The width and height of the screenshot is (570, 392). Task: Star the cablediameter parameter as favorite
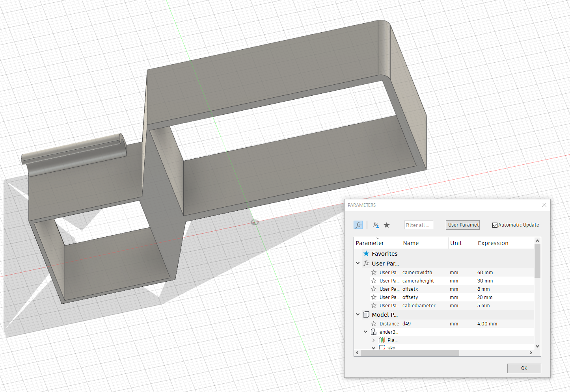[x=374, y=305]
